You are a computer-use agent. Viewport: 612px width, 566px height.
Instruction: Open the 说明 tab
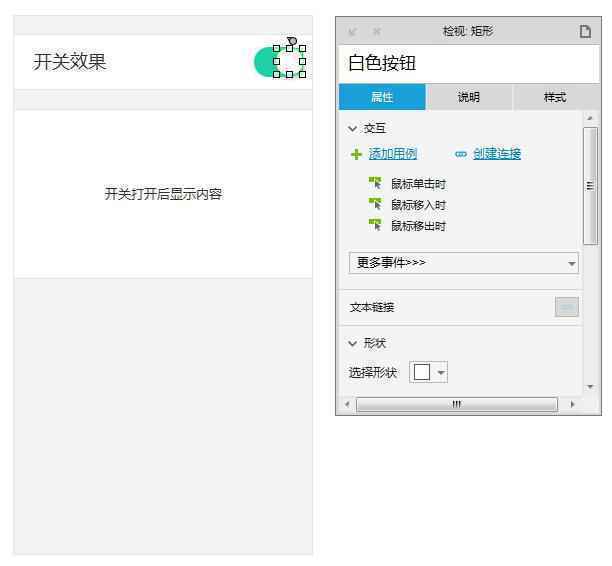(x=468, y=96)
